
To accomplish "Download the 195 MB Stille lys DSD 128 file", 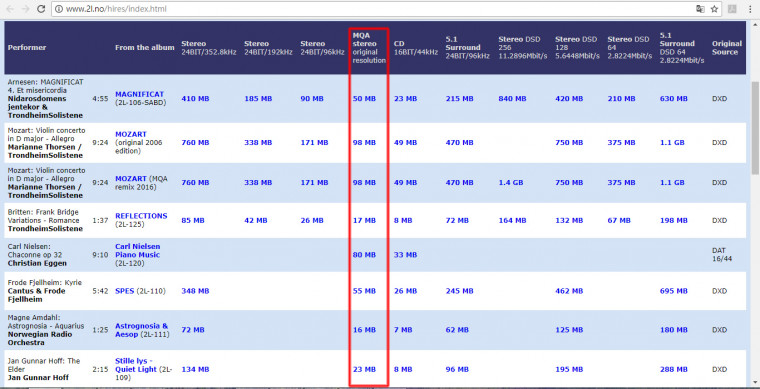I will pos(569,370).
